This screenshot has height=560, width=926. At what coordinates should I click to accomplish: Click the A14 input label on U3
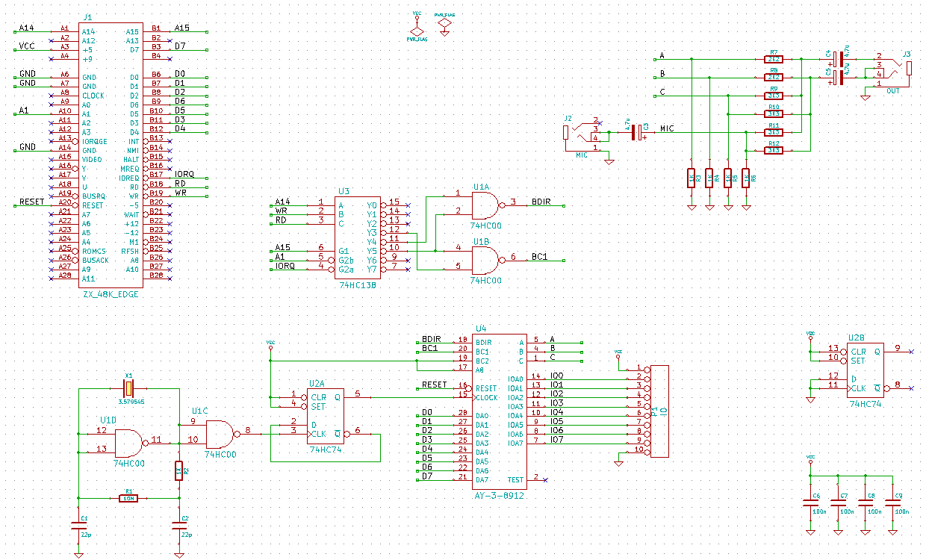[282, 202]
